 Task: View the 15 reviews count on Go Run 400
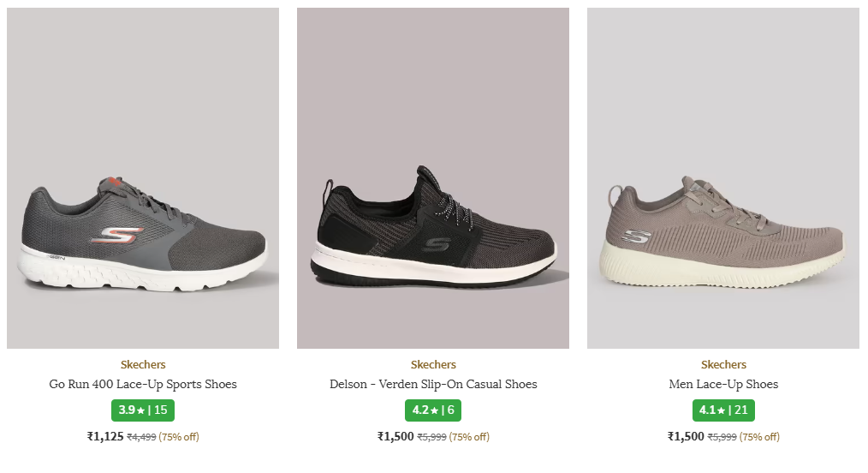(161, 410)
